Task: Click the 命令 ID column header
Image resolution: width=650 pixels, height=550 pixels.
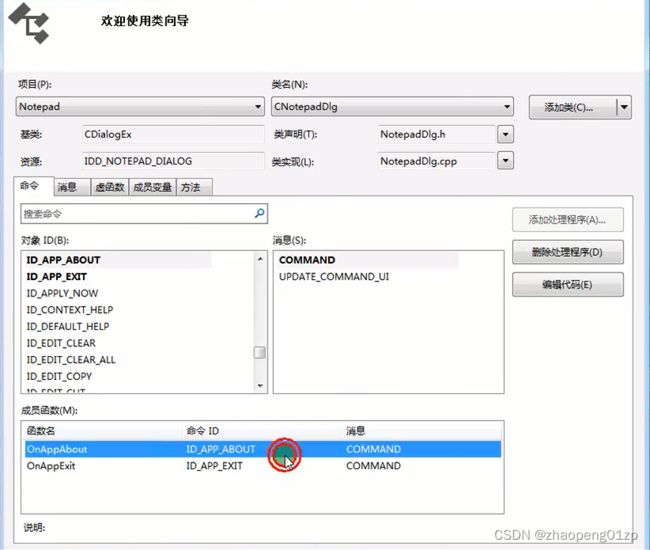Action: 264,431
